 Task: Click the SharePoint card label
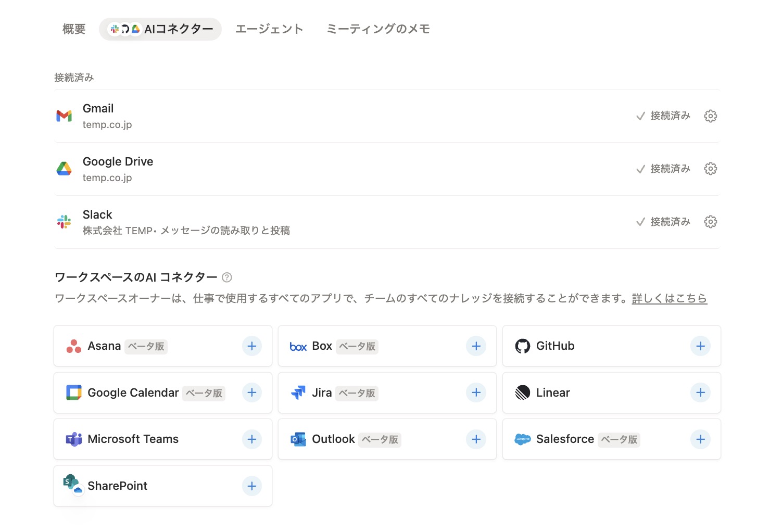click(118, 486)
